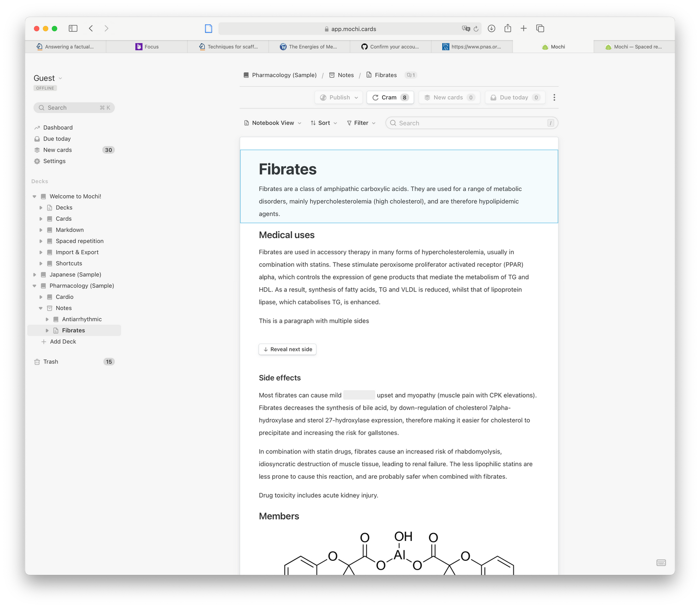700x608 pixels.
Task: Reload the page with the refresh icon
Action: (x=476, y=29)
